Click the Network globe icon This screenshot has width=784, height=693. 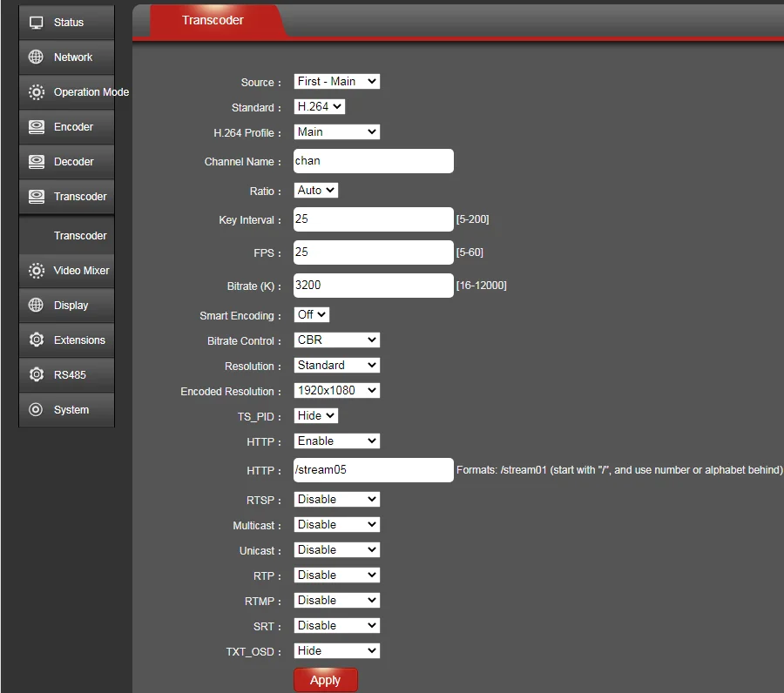tap(36, 57)
